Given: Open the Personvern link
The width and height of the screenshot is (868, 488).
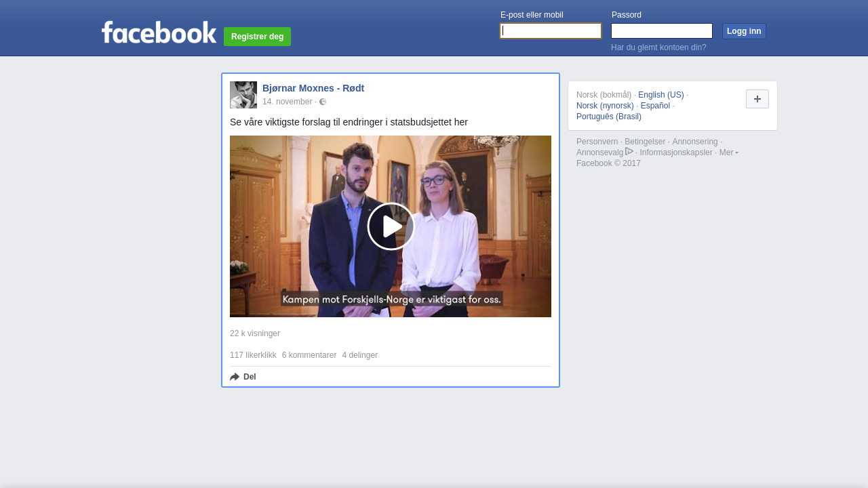Looking at the screenshot, I should click(597, 142).
